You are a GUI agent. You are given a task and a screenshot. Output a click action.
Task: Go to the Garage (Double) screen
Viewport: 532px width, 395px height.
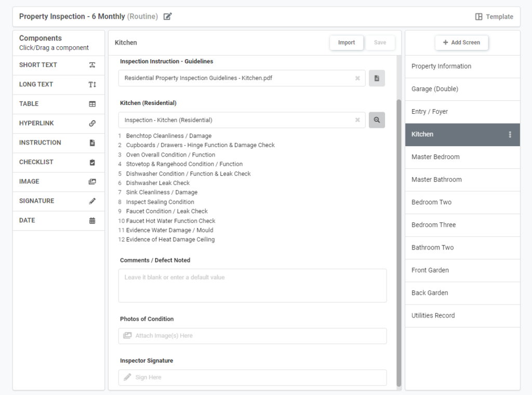tap(462, 89)
